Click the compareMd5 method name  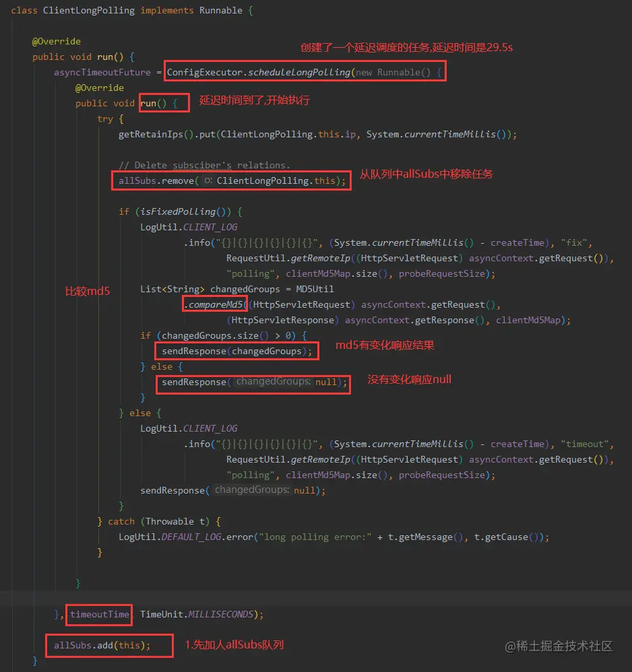[x=216, y=305]
